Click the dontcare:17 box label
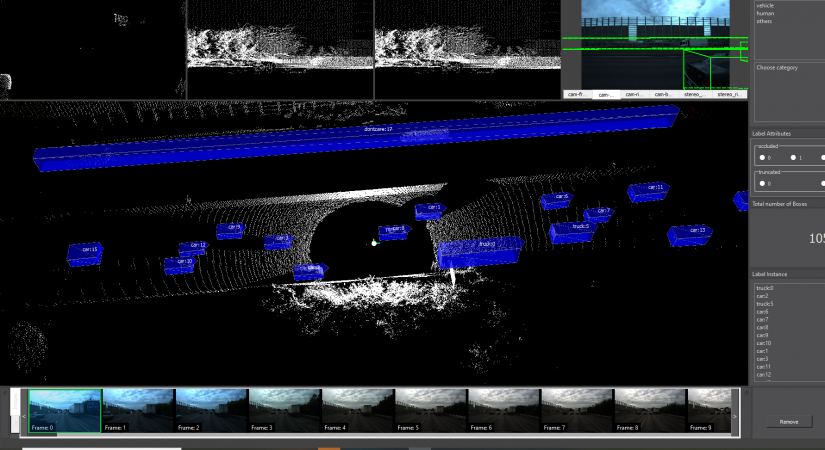This screenshot has height=450, width=825. point(378,130)
